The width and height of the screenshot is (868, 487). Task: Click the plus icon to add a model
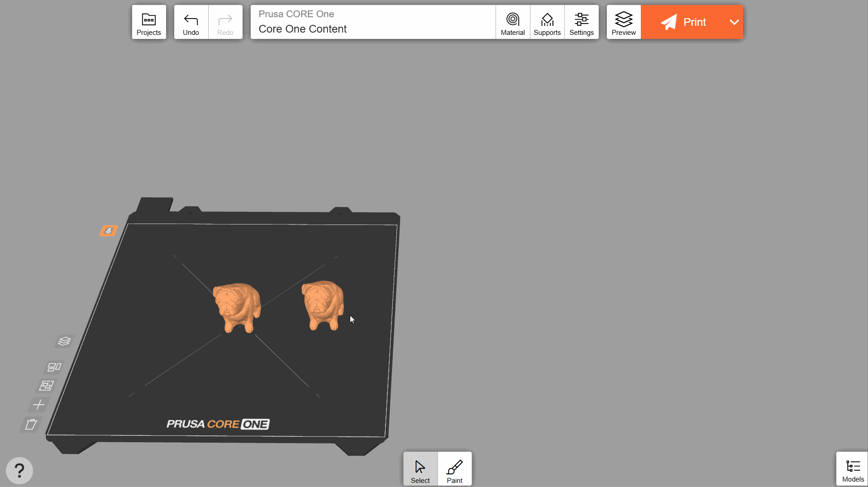[39, 404]
